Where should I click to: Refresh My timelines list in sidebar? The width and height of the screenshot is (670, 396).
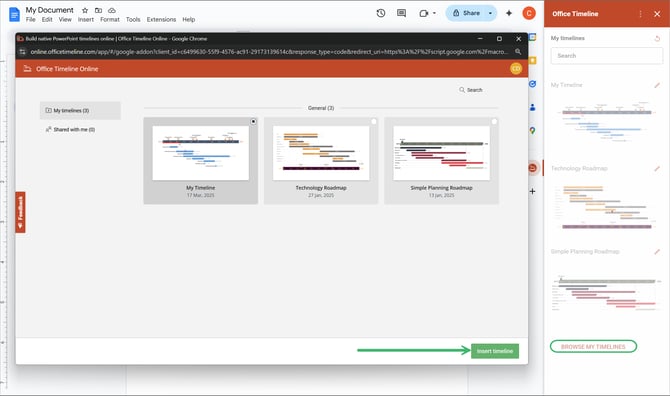pos(657,38)
